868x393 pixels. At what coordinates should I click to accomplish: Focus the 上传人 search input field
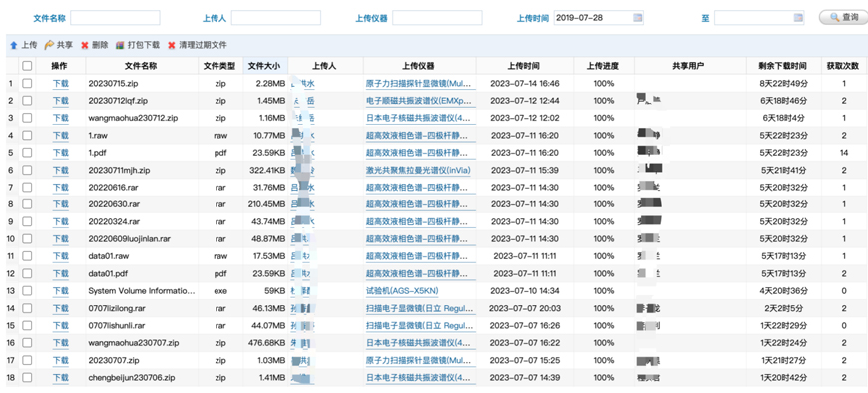[276, 18]
